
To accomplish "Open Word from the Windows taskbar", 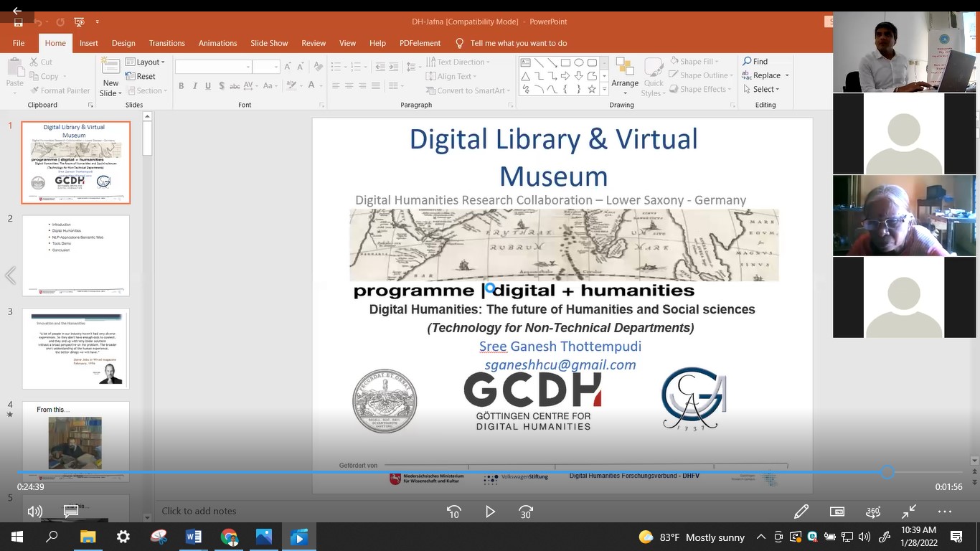I will tap(194, 537).
